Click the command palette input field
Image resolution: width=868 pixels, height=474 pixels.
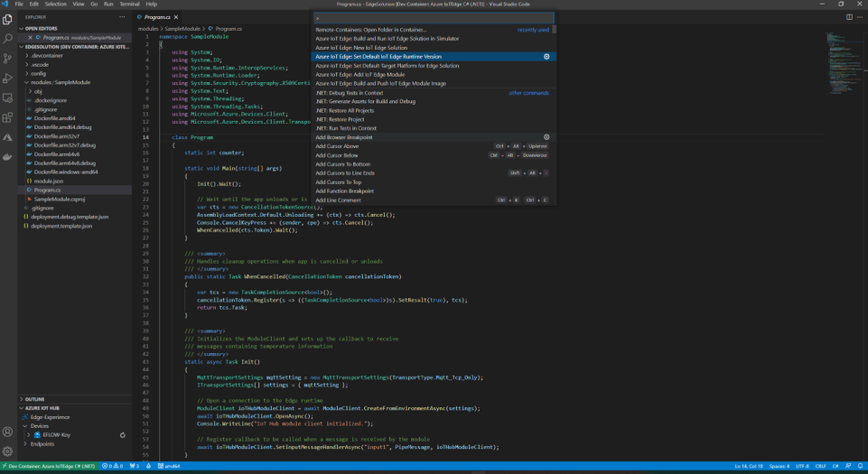point(432,18)
